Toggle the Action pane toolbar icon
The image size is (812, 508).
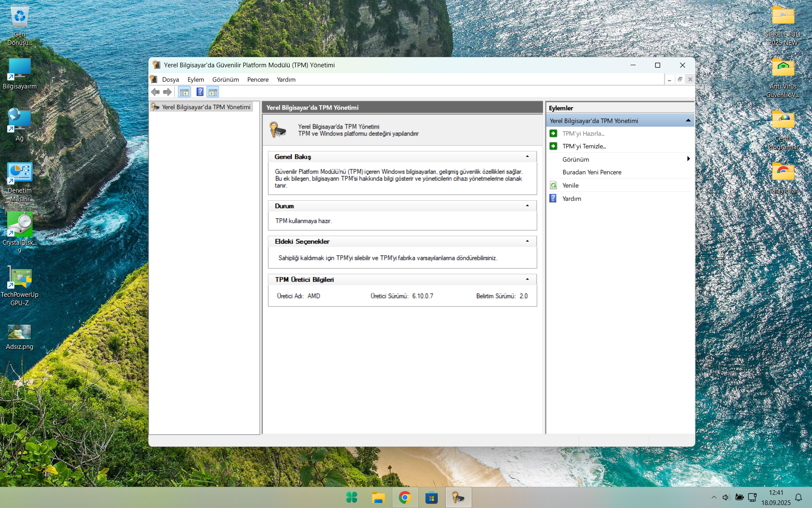pos(213,92)
